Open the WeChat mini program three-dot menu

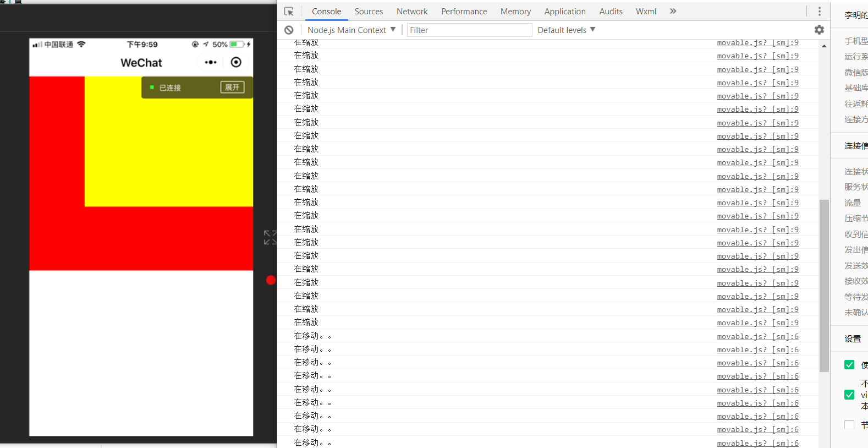tap(211, 62)
